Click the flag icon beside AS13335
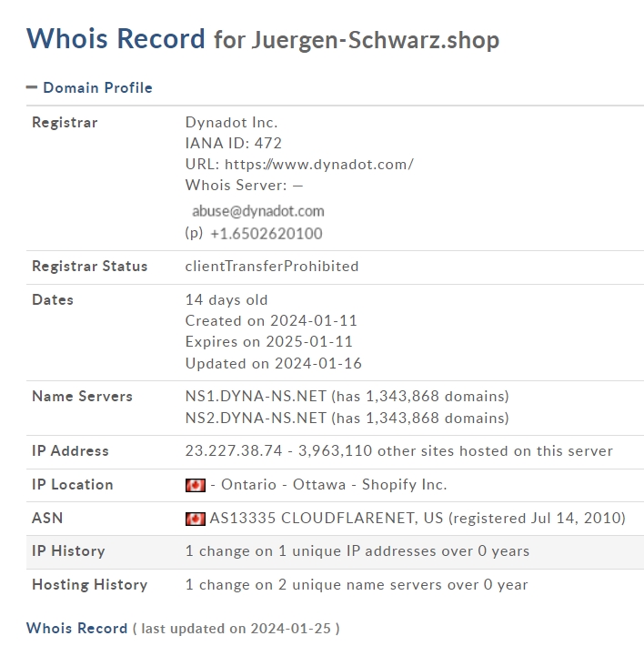Viewport: 644px width, 646px height. click(x=196, y=519)
